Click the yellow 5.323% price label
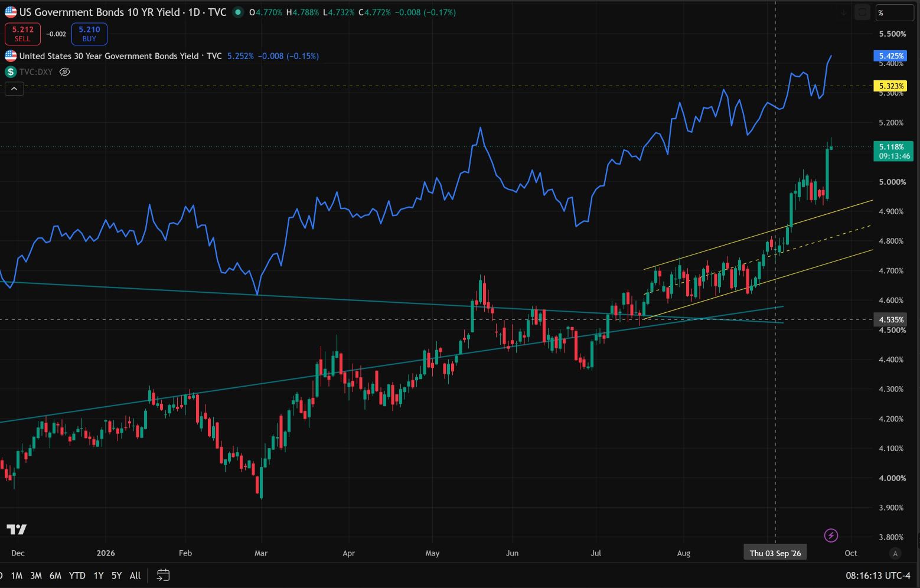The image size is (920, 588). click(x=891, y=86)
